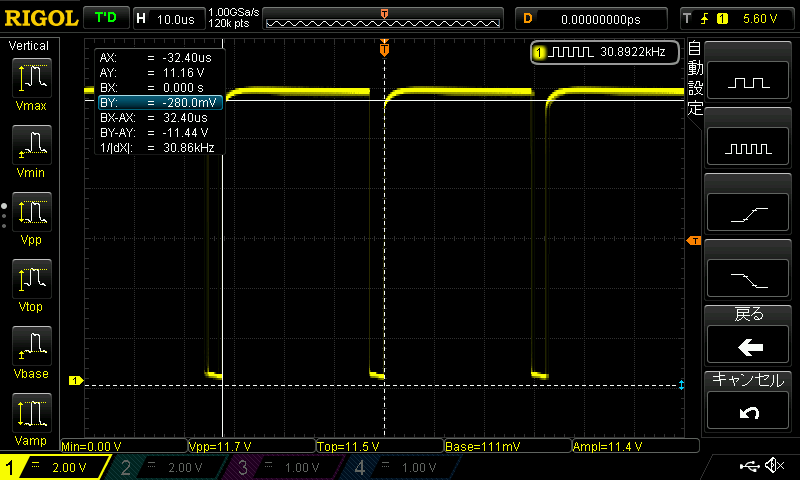Click the page dots beside the Vpp icon
800x480 pixels.
pyautogui.click(x=4, y=216)
